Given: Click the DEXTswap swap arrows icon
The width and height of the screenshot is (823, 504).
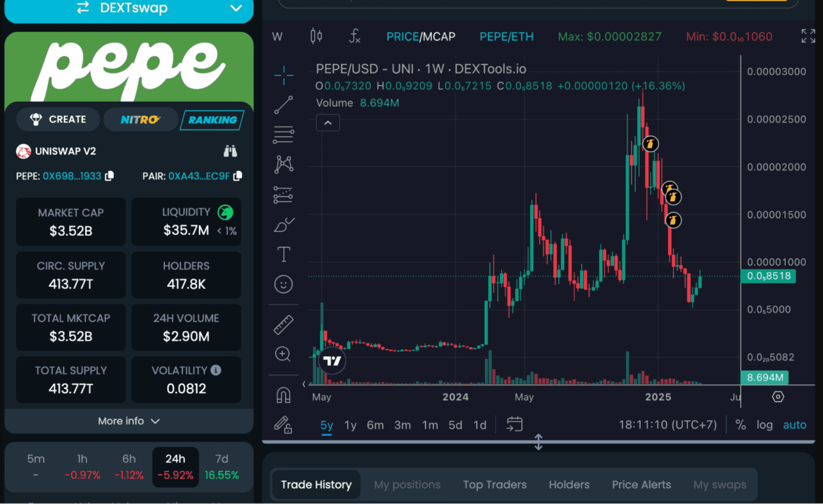Looking at the screenshot, I should tap(83, 7).
